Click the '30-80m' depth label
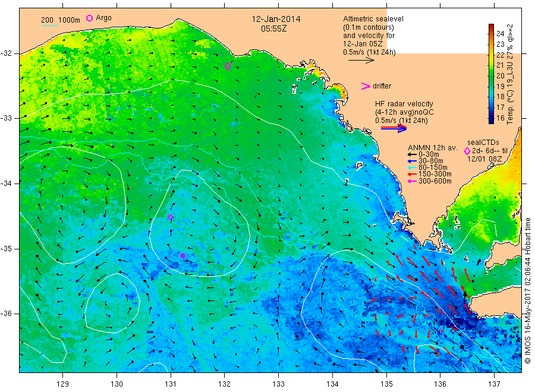Image resolution: width=535 pixels, height=392 pixels. pyautogui.click(x=431, y=161)
